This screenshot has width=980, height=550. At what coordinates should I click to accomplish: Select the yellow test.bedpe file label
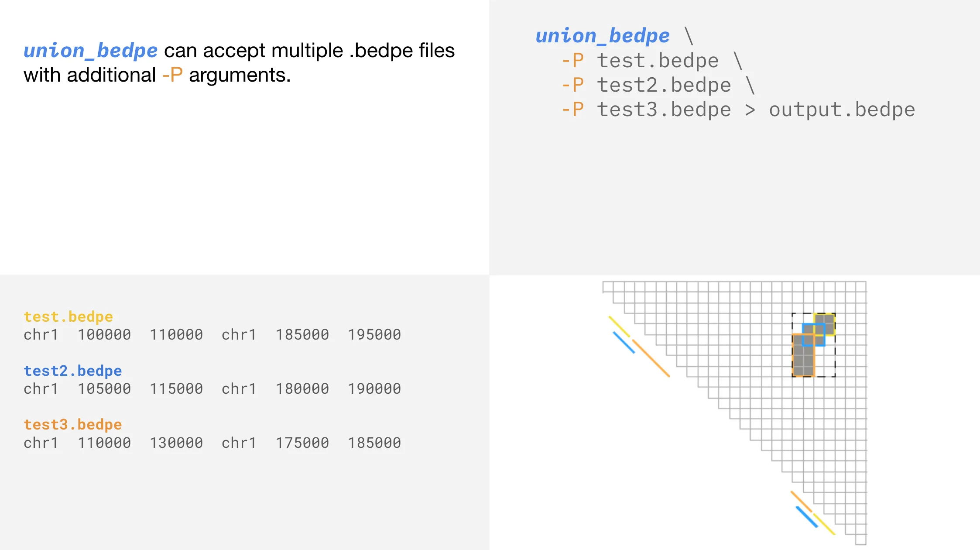(68, 317)
